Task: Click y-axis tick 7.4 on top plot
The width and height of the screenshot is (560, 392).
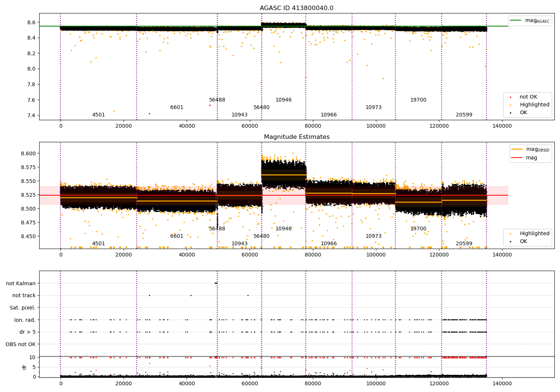Action: tap(31, 115)
